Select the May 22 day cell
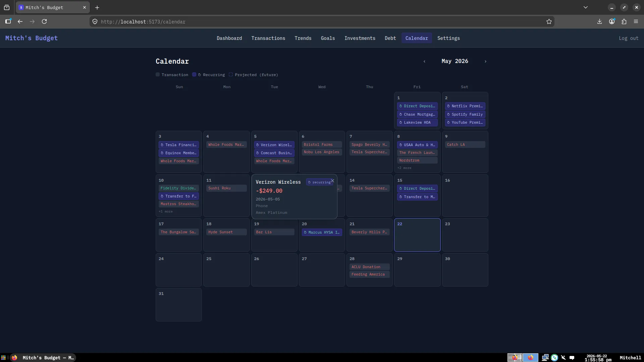The height and width of the screenshot is (362, 644). [x=417, y=235]
